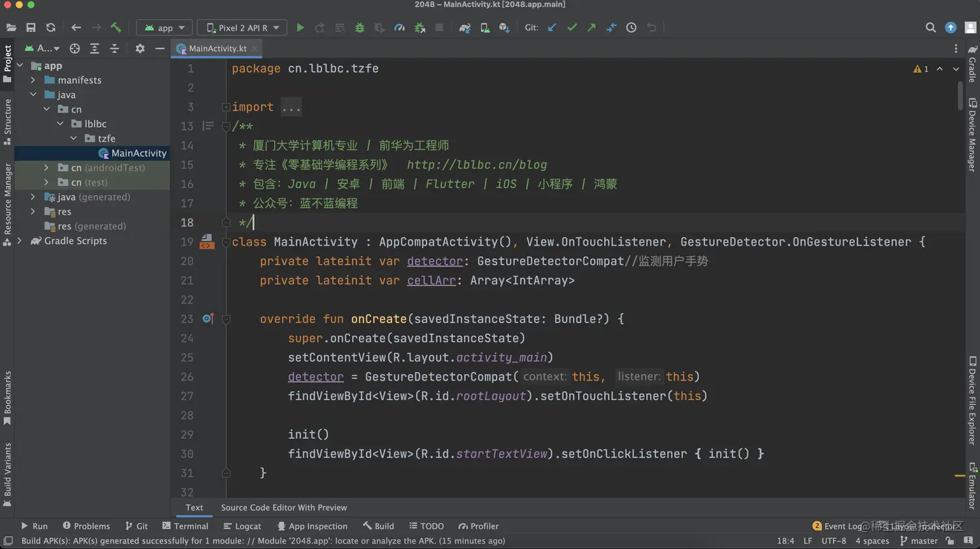Click the Search Everywhere magnifier icon

tap(931, 28)
